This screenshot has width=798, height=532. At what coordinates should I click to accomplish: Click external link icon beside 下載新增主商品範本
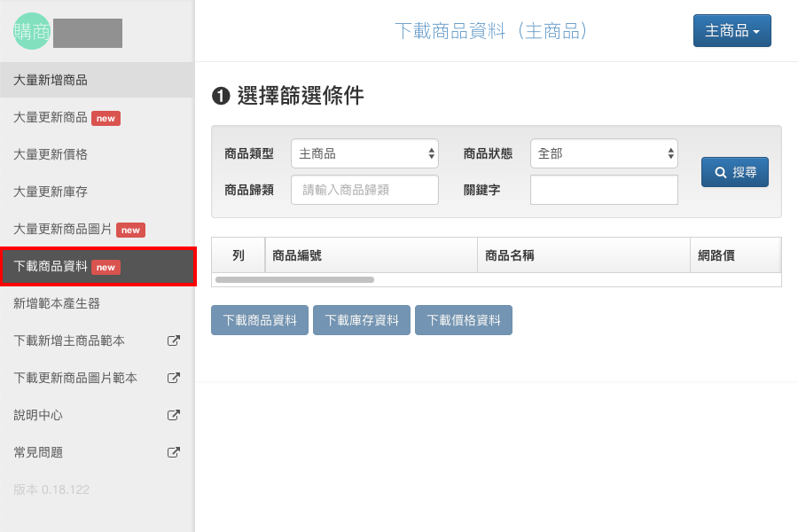[x=174, y=340]
